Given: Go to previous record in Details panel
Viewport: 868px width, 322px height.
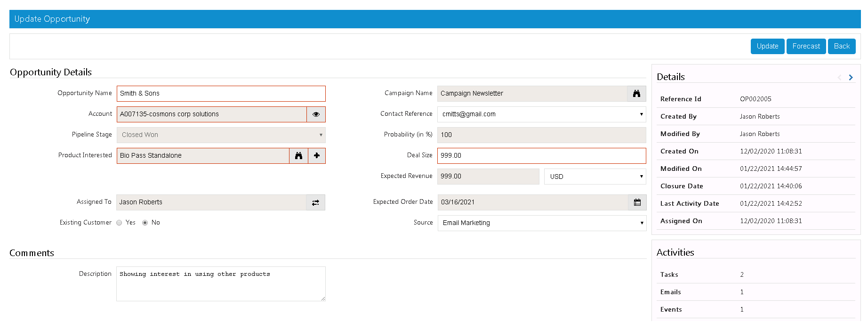Looking at the screenshot, I should [839, 78].
